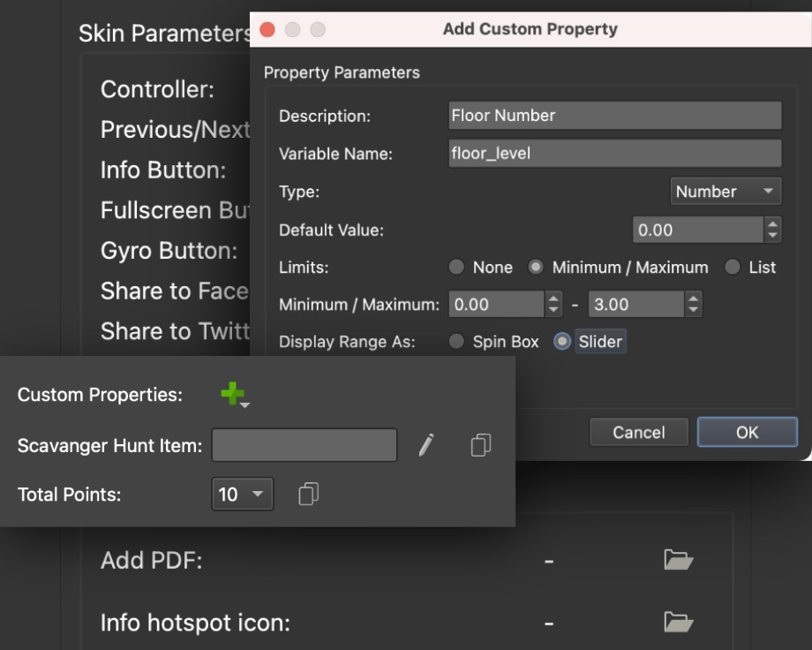Click the Variable Name field floor_level
This screenshot has width=812, height=650.
pos(614,154)
